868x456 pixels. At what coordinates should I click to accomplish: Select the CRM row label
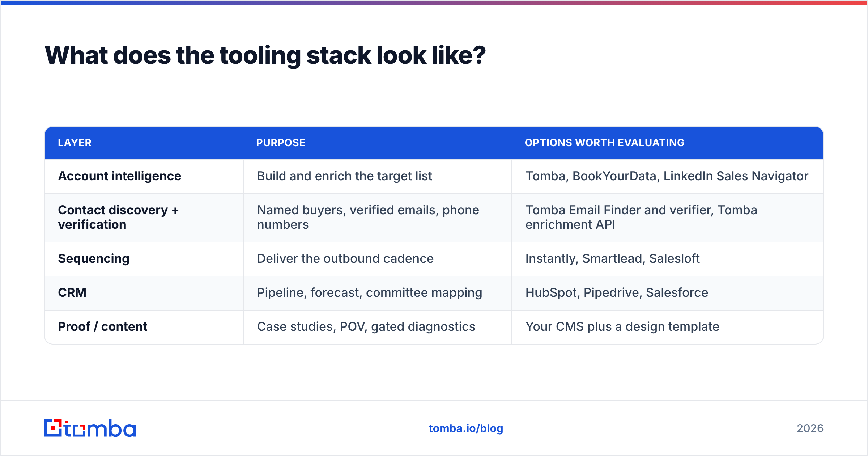(x=72, y=292)
